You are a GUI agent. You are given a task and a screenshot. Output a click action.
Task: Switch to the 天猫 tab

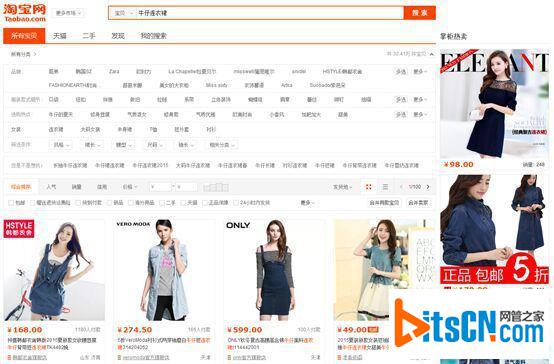60,36
